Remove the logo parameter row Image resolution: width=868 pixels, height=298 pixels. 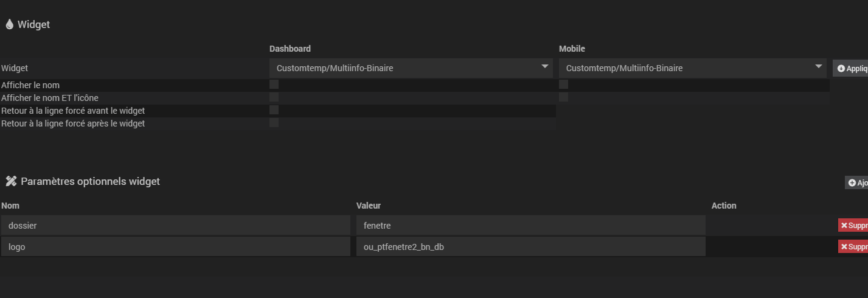pos(853,246)
